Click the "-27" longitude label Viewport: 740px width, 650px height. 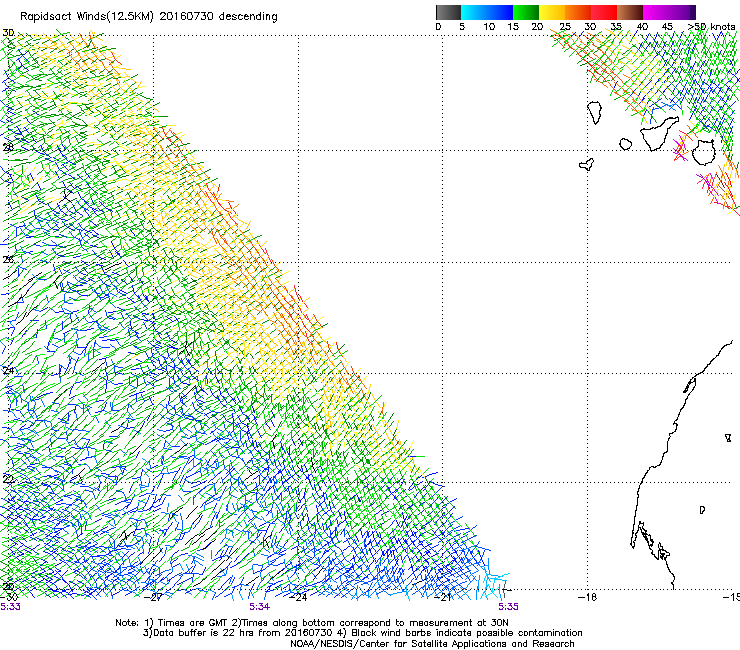pyautogui.click(x=154, y=597)
